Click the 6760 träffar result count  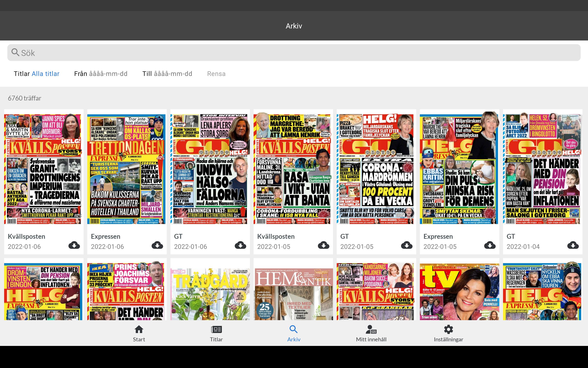point(25,98)
